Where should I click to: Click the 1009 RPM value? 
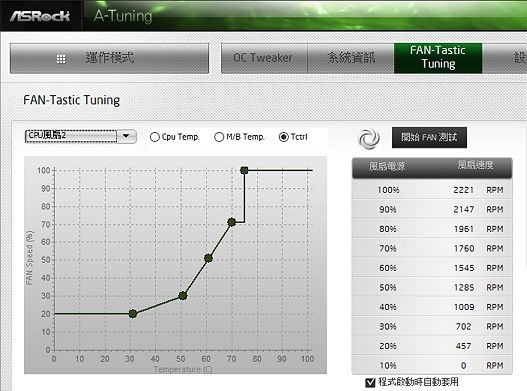464,307
